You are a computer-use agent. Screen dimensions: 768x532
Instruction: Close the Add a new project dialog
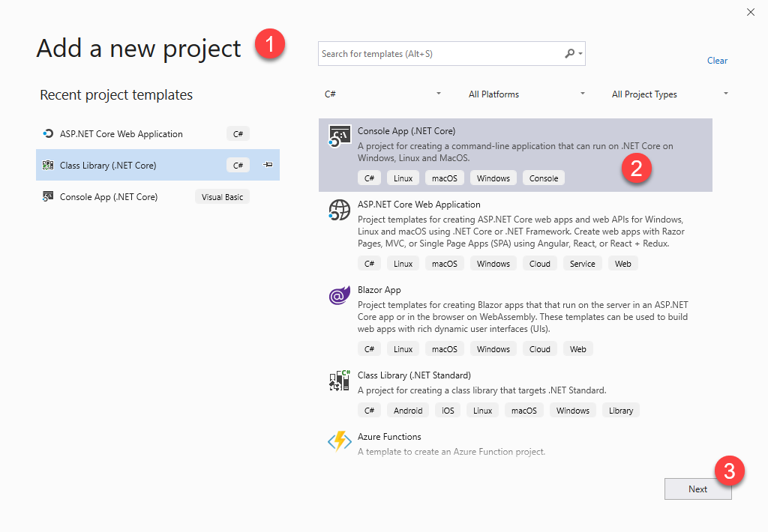750,12
